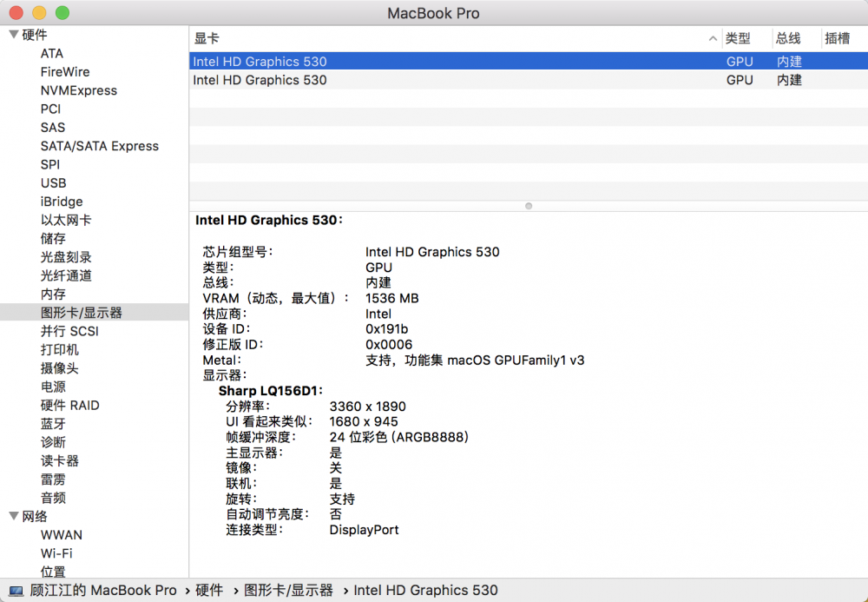Click the pane splitter handle dot
This screenshot has width=868, height=602.
point(529,206)
